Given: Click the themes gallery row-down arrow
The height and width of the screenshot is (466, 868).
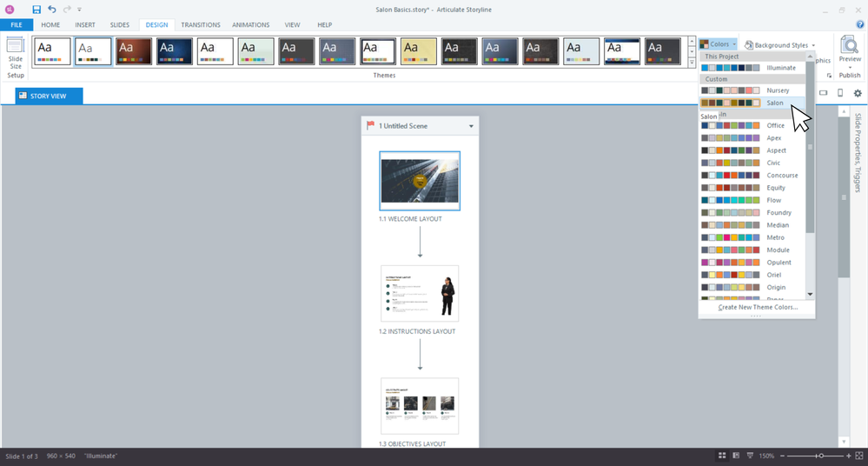Looking at the screenshot, I should tap(692, 51).
